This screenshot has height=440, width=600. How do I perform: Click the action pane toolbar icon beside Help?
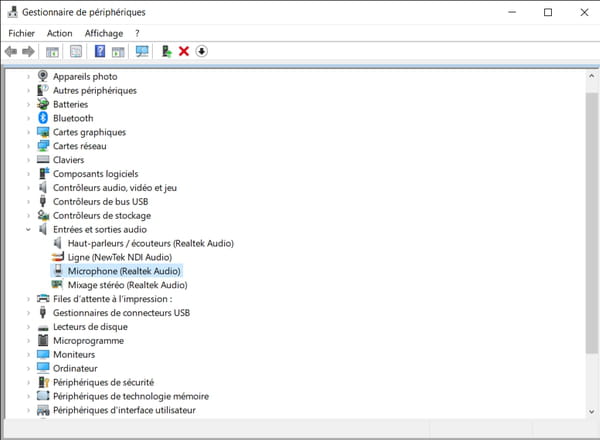[118, 52]
